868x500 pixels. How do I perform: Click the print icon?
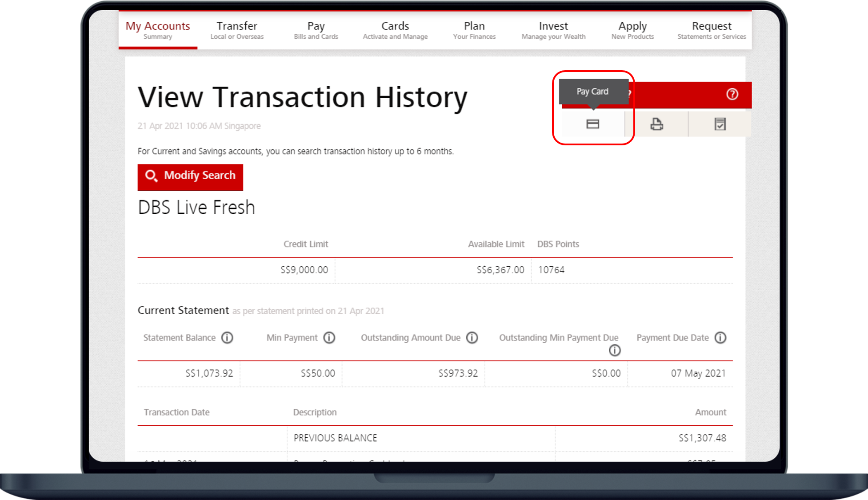pyautogui.click(x=656, y=124)
